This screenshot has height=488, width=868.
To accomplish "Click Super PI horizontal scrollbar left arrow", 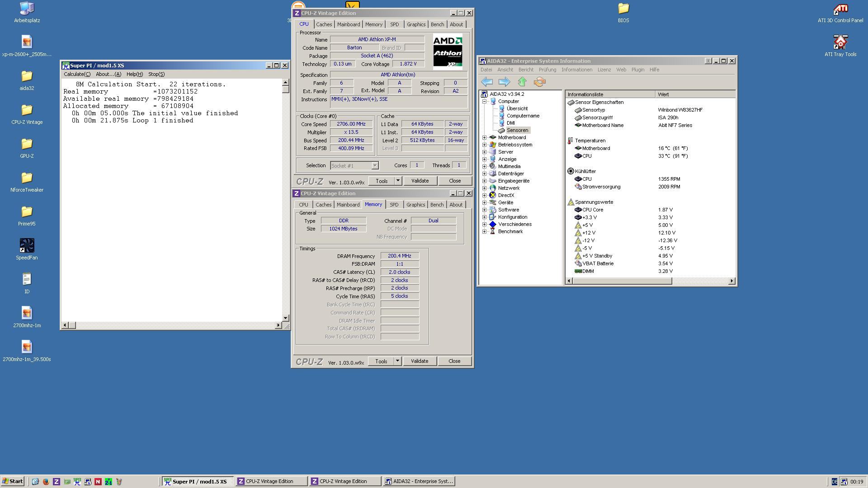I will [65, 325].
